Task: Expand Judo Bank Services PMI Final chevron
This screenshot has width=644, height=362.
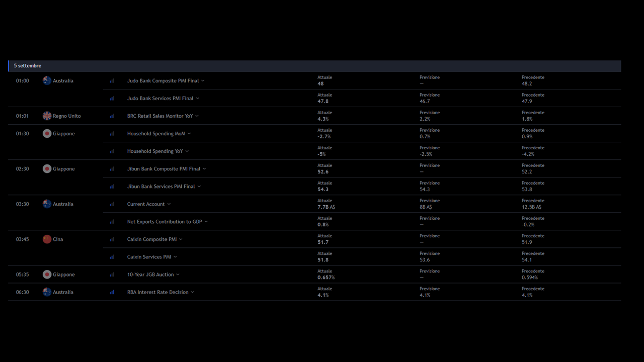Action: tap(198, 99)
